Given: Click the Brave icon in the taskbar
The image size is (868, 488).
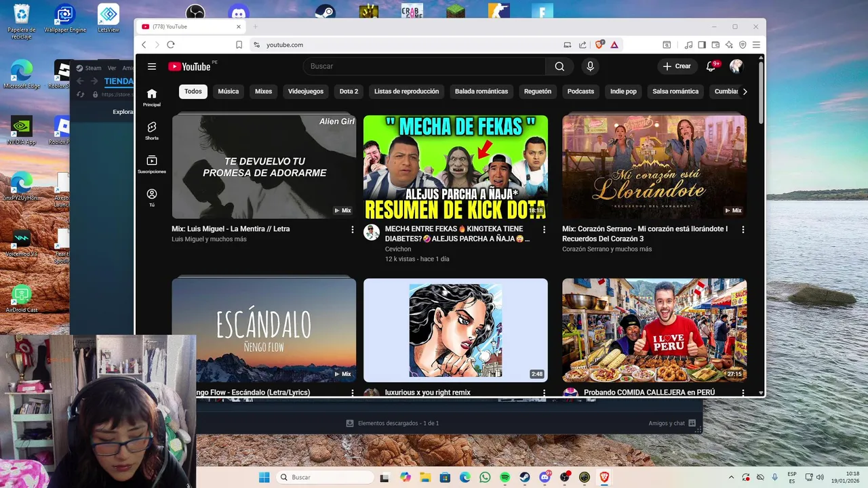Looking at the screenshot, I should [604, 477].
